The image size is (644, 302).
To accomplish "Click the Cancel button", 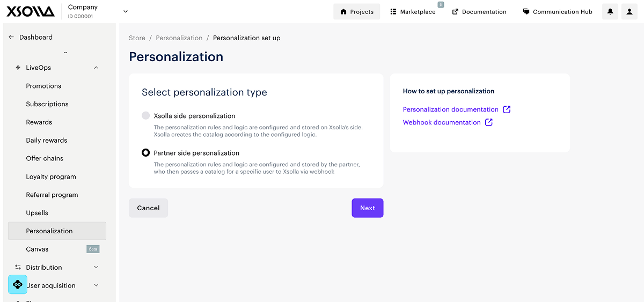I will [x=148, y=208].
